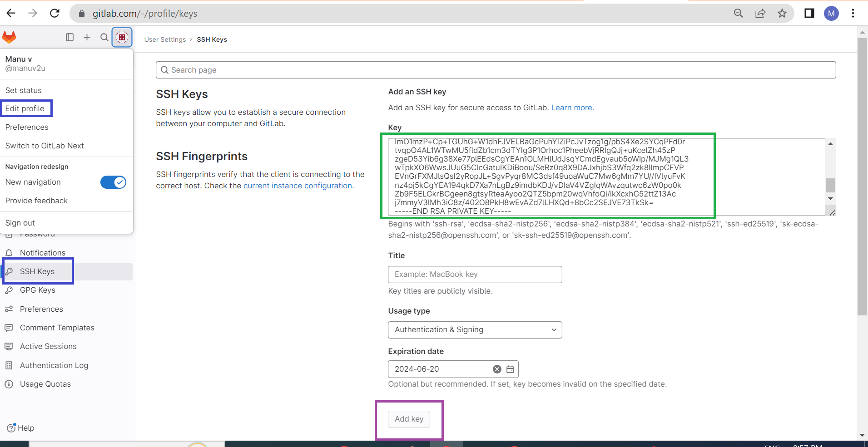Click the search magnifier in sidebar

click(104, 37)
